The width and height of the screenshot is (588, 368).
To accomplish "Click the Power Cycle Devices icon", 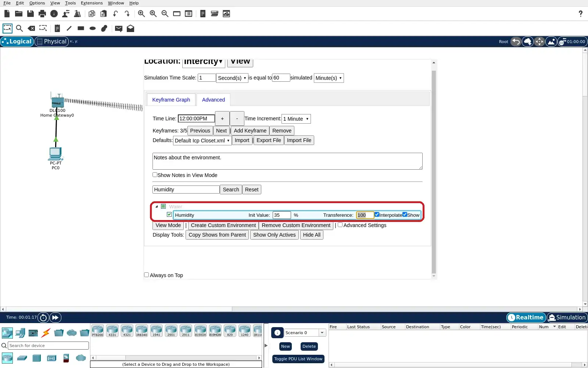I will (43, 318).
